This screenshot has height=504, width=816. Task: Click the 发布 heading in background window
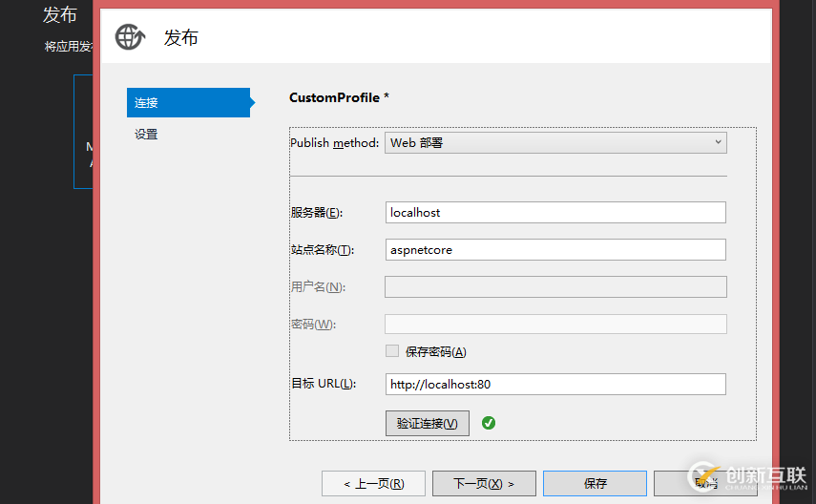coord(60,14)
